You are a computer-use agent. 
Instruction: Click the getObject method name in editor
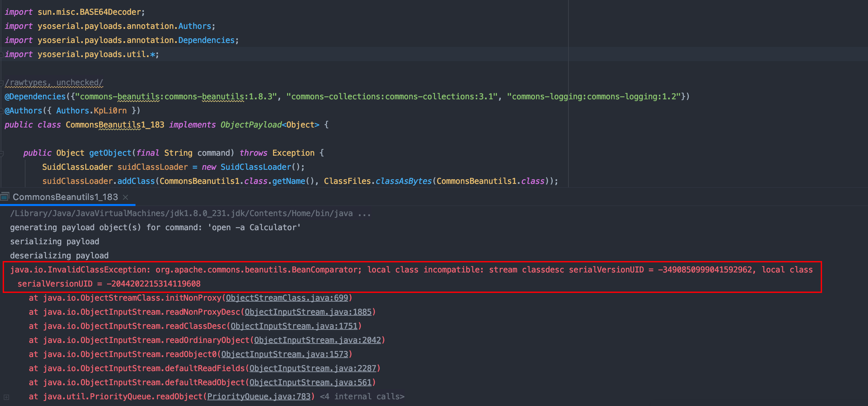[x=110, y=153]
